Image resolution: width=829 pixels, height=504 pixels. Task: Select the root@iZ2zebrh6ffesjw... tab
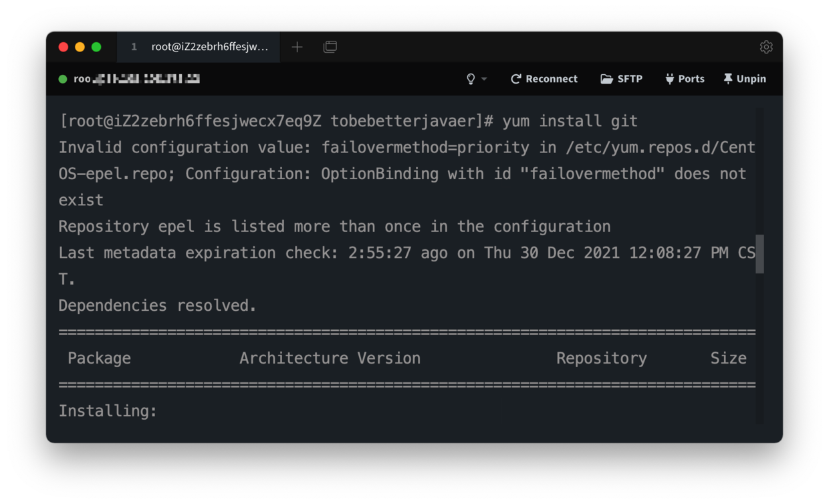pos(199,47)
